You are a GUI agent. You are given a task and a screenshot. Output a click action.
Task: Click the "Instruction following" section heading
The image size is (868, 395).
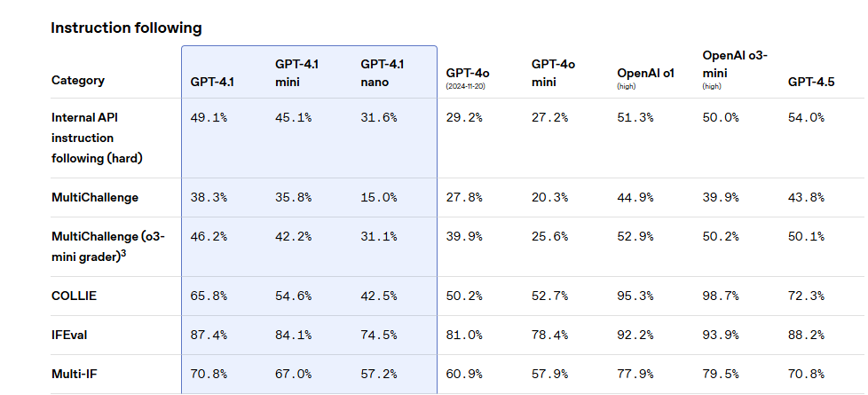(x=126, y=28)
